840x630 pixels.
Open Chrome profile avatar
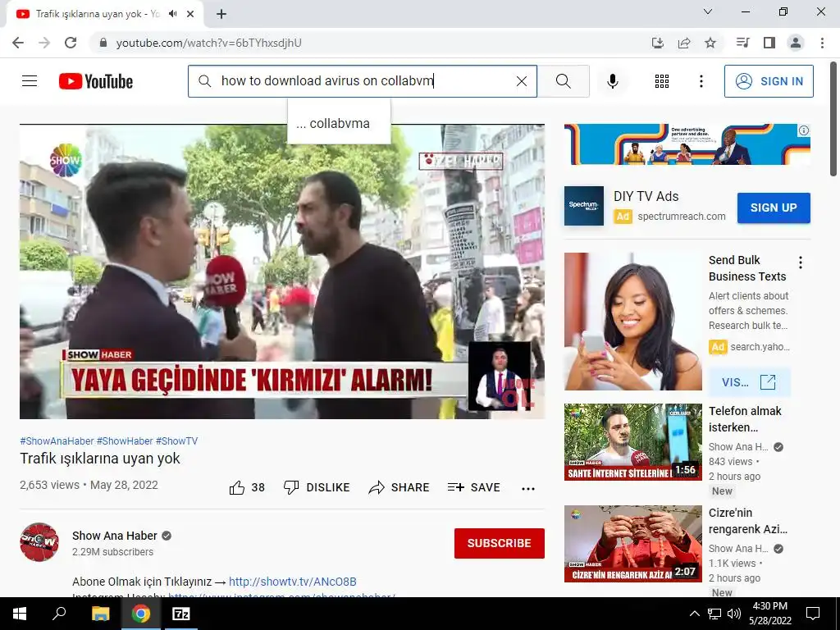pyautogui.click(x=796, y=43)
